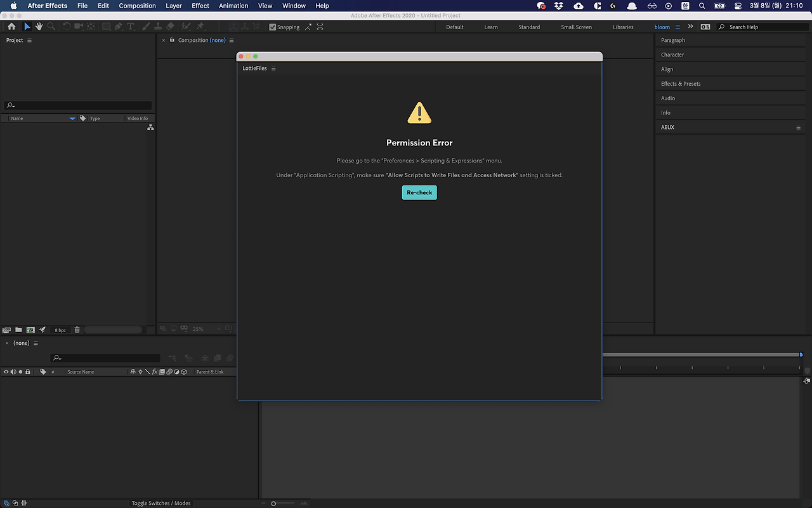Click the Search Help field

pyautogui.click(x=763, y=27)
